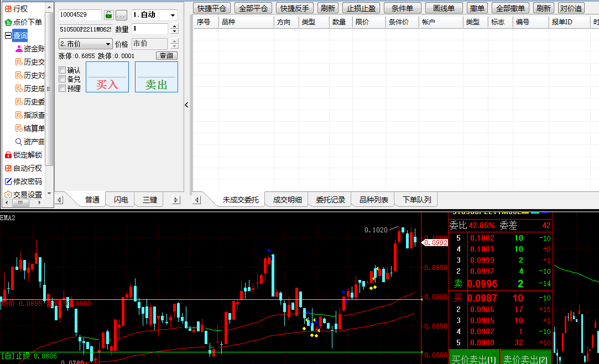Screen dimensions: 599x364
Task: Increase quantity with stepper up arrow
Action: (174, 27)
